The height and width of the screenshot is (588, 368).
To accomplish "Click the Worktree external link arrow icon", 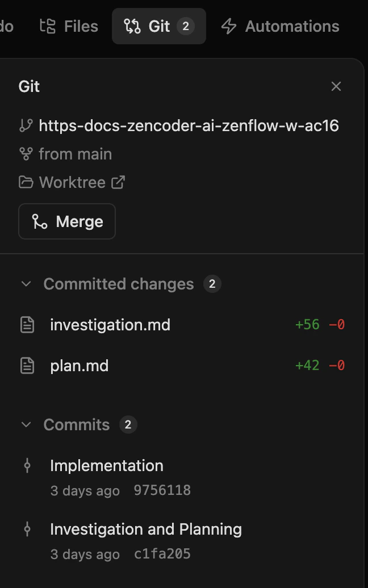I will [x=118, y=183].
